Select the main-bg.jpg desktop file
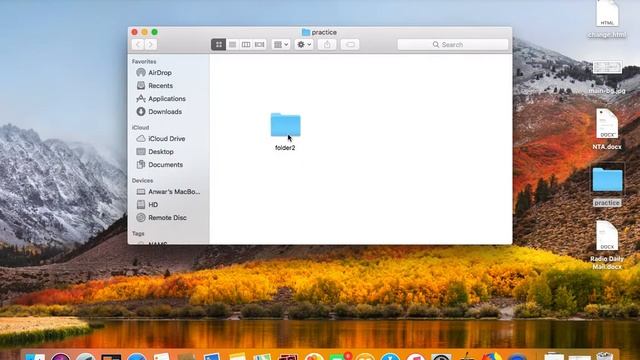This screenshot has width=640, height=360. tap(607, 68)
